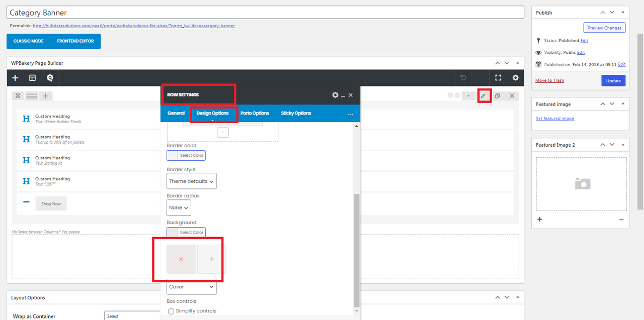
Task: Expand the Border radius dropdown
Action: 179,207
